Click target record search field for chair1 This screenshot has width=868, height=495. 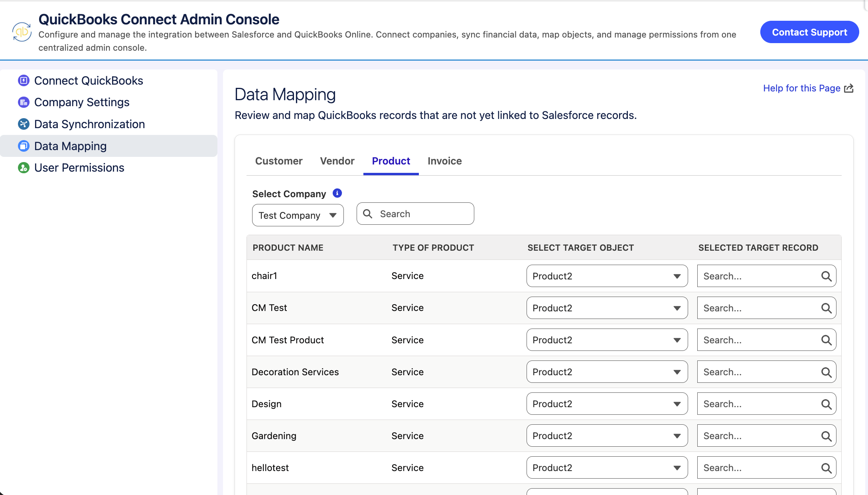pyautogui.click(x=767, y=276)
